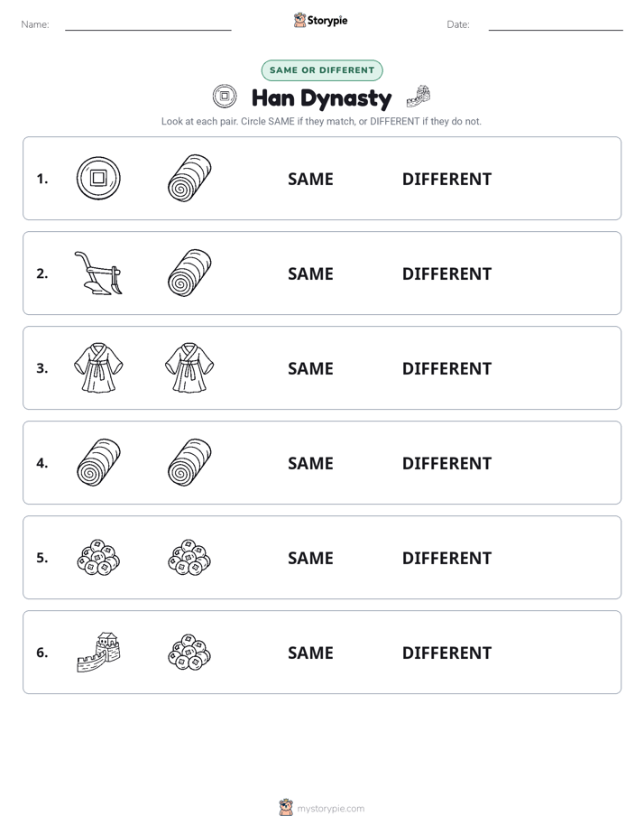644x834 pixels.
Task: Click the right silk roll in row 4
Action: (x=189, y=462)
